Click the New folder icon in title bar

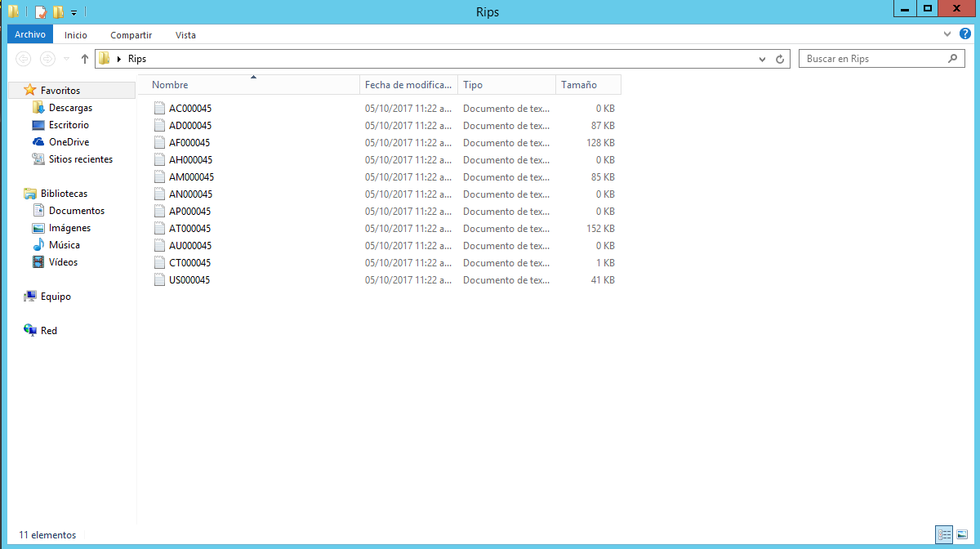(58, 11)
